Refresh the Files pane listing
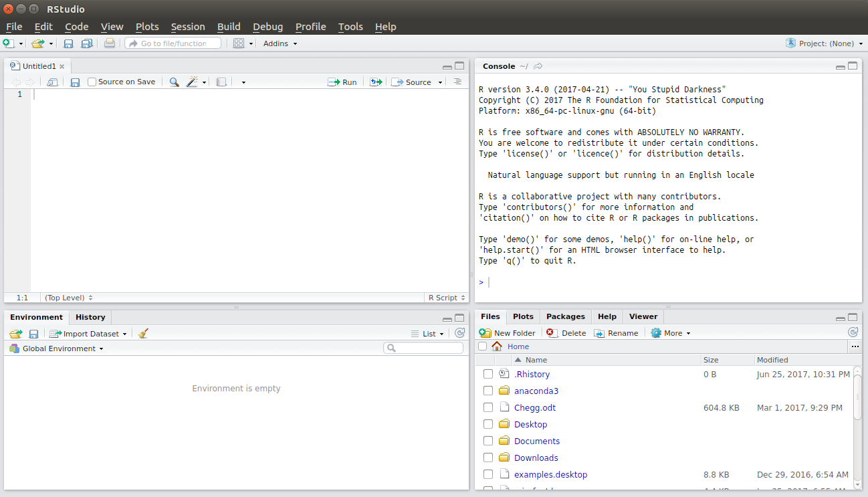This screenshot has height=497, width=868. [x=853, y=332]
